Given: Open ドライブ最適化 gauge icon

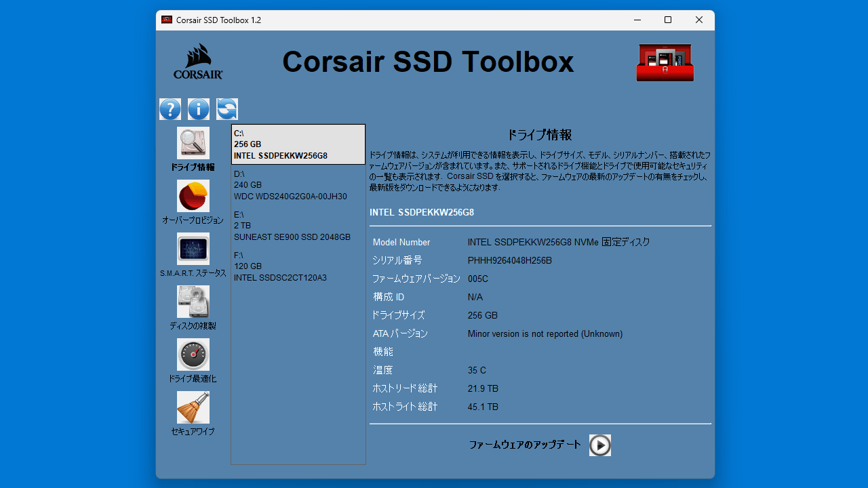Looking at the screenshot, I should click(193, 354).
